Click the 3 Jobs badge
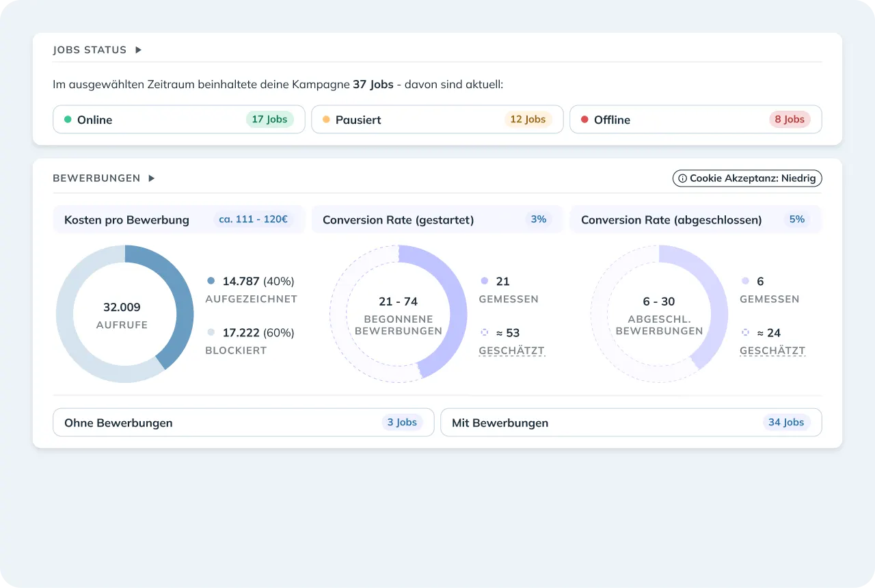This screenshot has width=875, height=588. point(402,423)
